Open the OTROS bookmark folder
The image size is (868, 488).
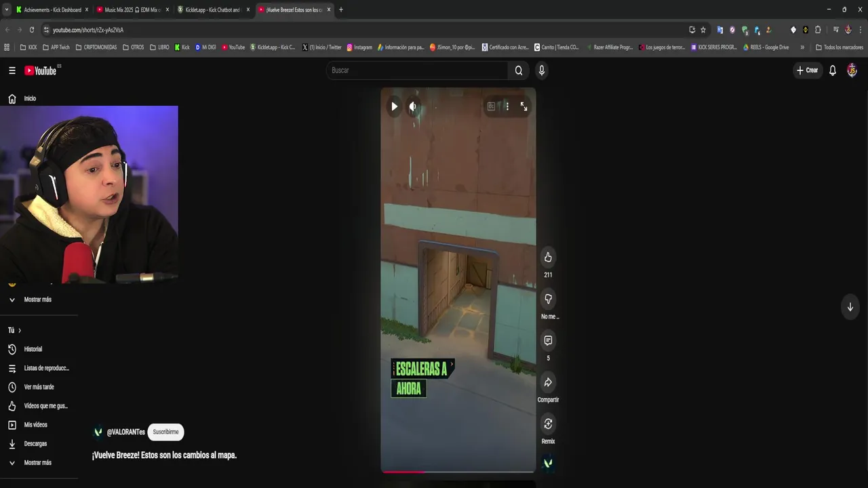[133, 47]
